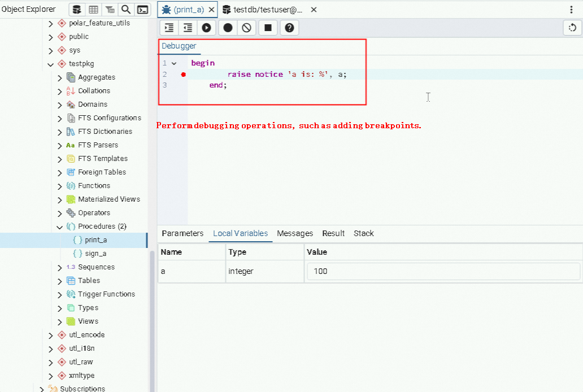Expand the public schema node
Screen dimensions: 583x392
pos(51,37)
